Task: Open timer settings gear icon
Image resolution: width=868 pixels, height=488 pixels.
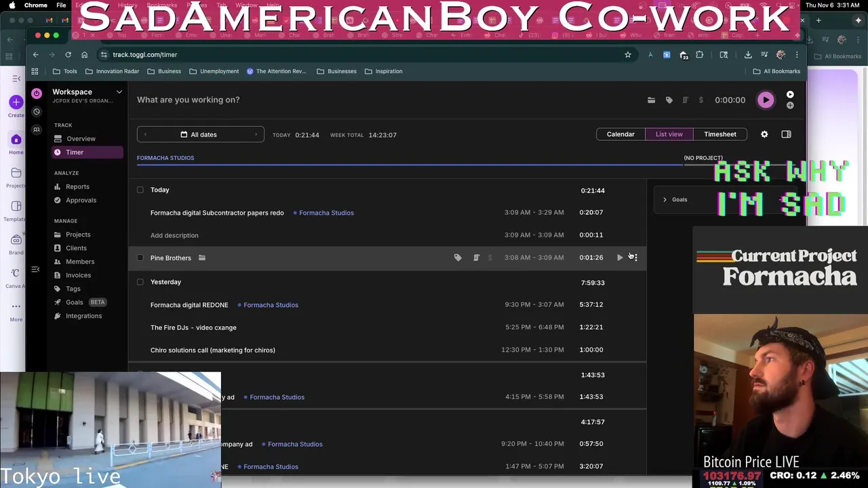Action: [x=764, y=134]
